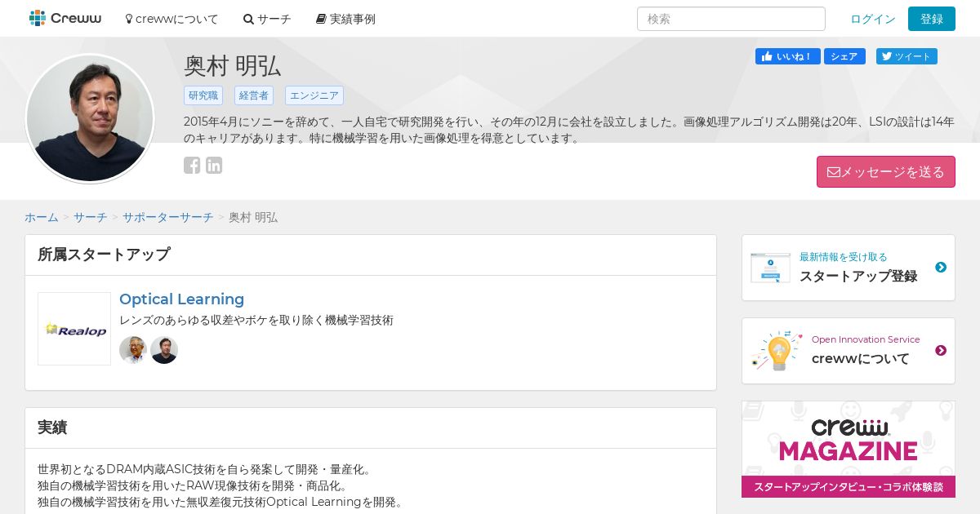Image resolution: width=980 pixels, height=514 pixels.
Task: Open the LinkedIn profile icon
Action: click(214, 165)
